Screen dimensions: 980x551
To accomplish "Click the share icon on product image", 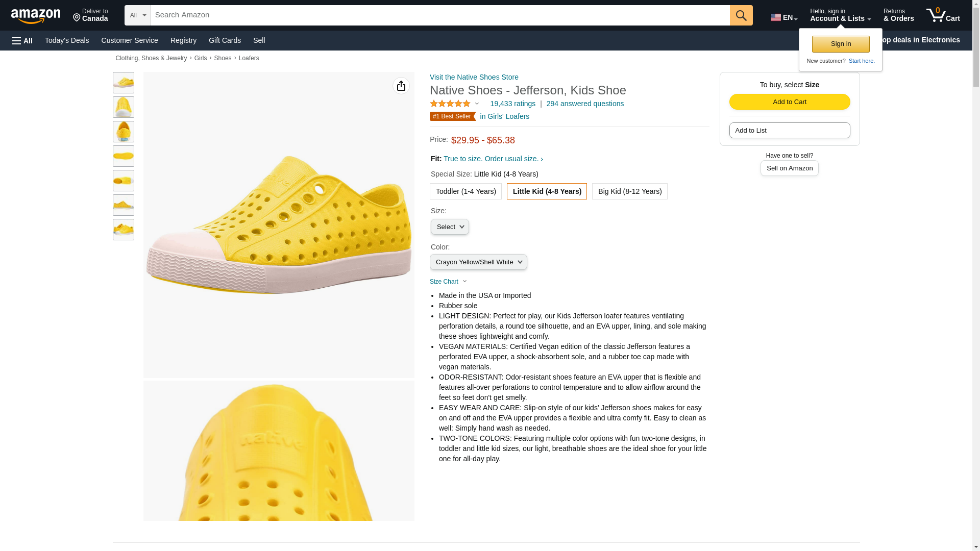I will pyautogui.click(x=401, y=86).
